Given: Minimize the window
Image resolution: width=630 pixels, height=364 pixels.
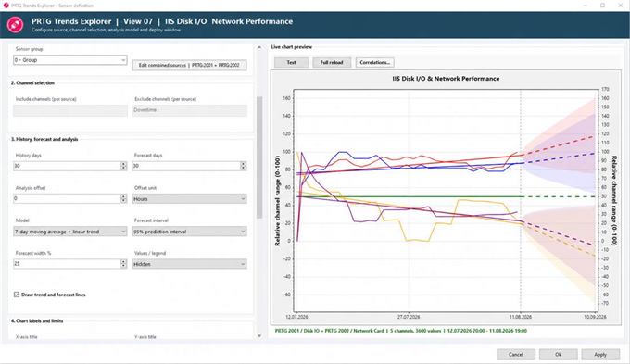Looking at the screenshot, I should point(585,6).
